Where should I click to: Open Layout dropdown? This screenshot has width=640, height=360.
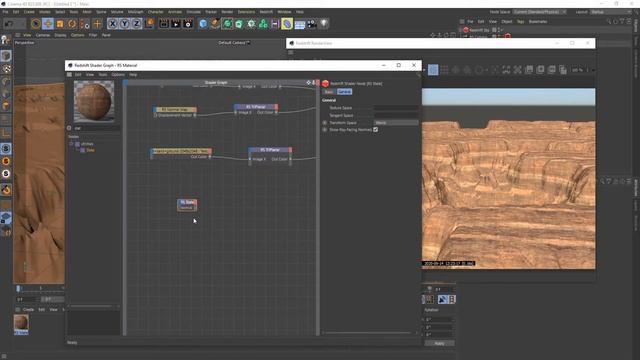611,12
